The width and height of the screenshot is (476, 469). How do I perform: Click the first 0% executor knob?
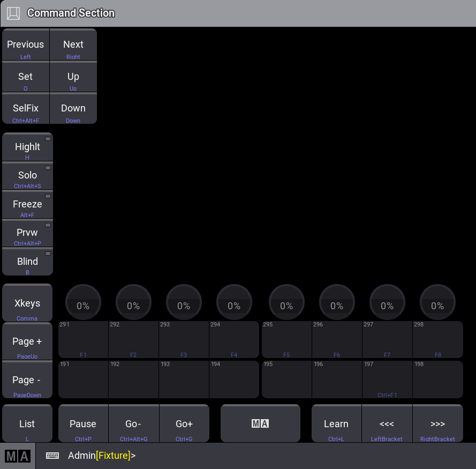(83, 302)
